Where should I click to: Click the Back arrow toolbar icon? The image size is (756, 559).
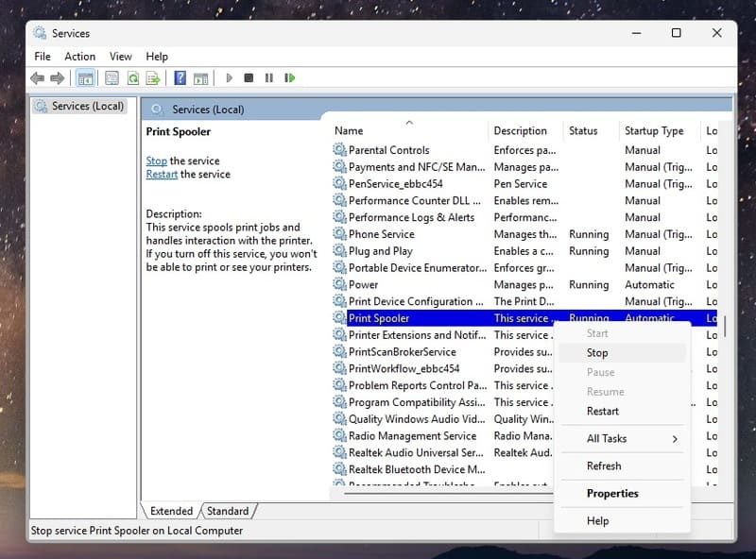coord(37,78)
